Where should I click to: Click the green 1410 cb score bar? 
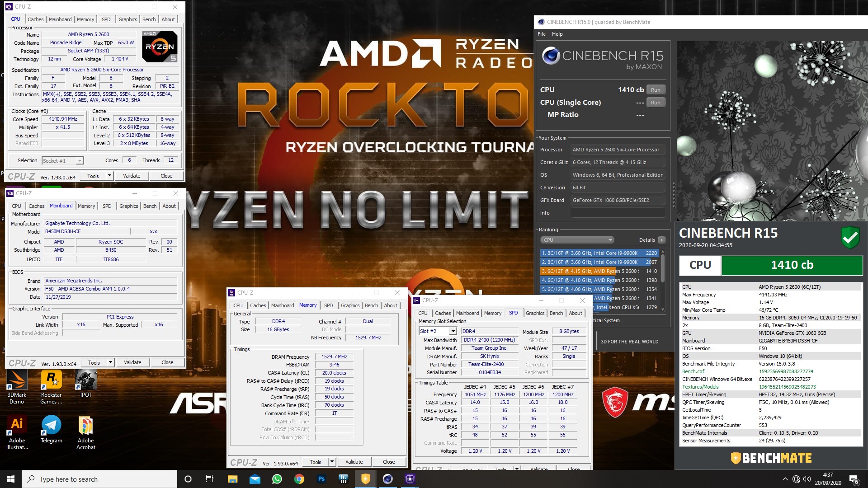coord(792,265)
